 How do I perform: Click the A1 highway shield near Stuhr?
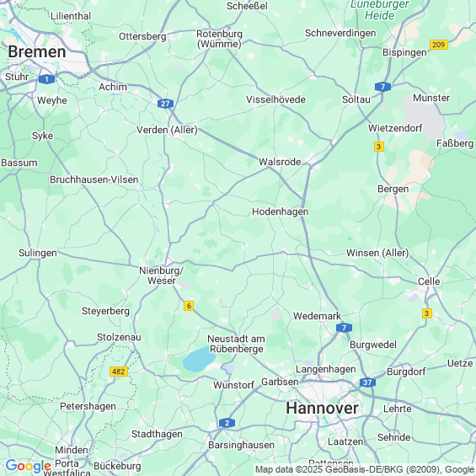point(46,79)
